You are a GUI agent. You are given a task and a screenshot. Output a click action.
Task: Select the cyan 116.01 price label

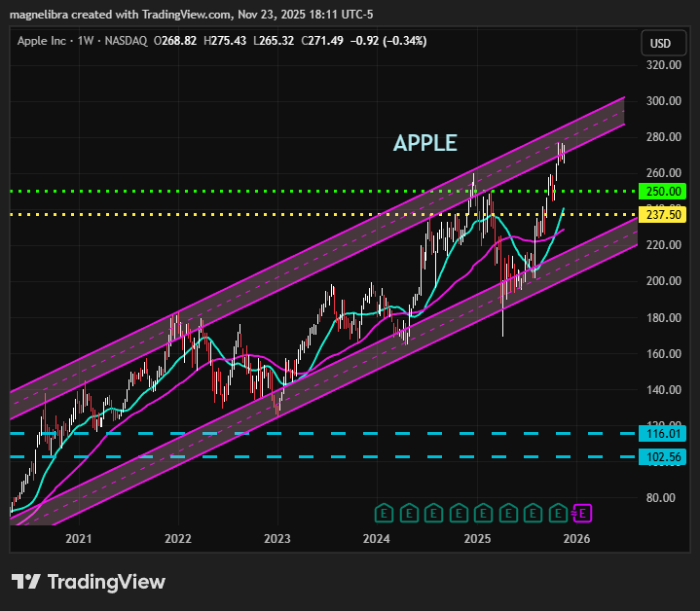pos(662,434)
